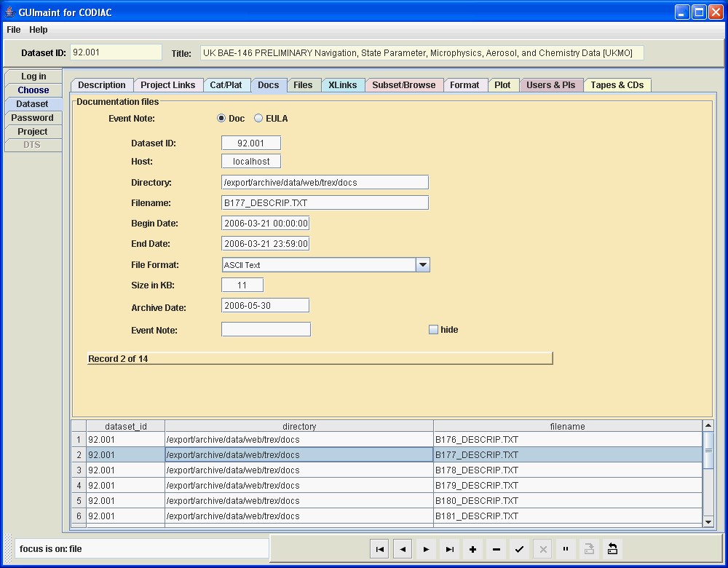728x568 pixels.
Task: Click the reload from database icon
Action: [x=612, y=549]
